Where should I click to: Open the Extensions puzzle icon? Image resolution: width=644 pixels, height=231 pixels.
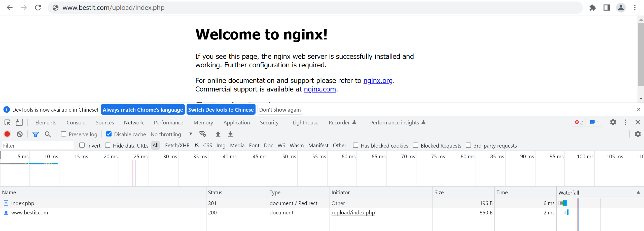[x=592, y=8]
